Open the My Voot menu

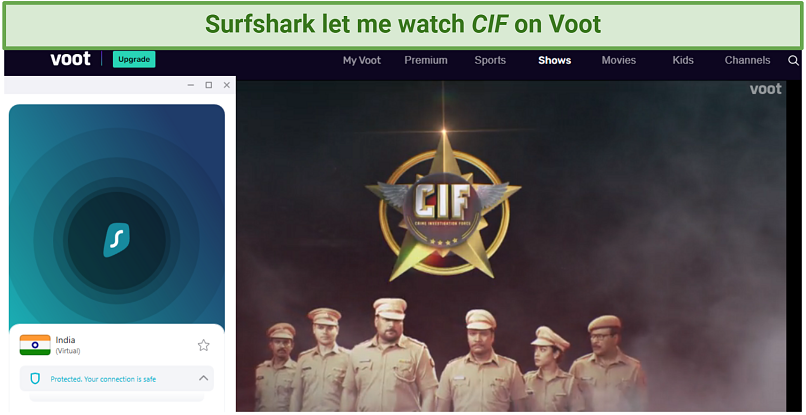click(362, 60)
